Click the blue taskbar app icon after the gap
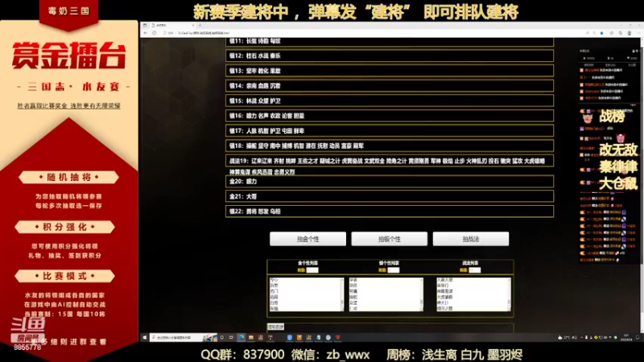The image size is (644, 362). click(x=290, y=337)
